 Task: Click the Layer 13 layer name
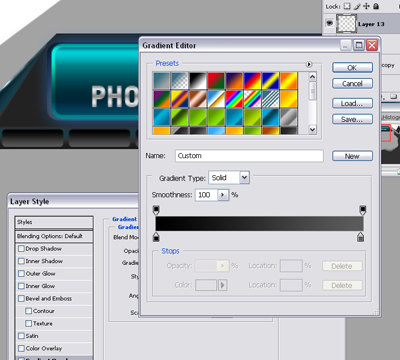click(x=371, y=24)
